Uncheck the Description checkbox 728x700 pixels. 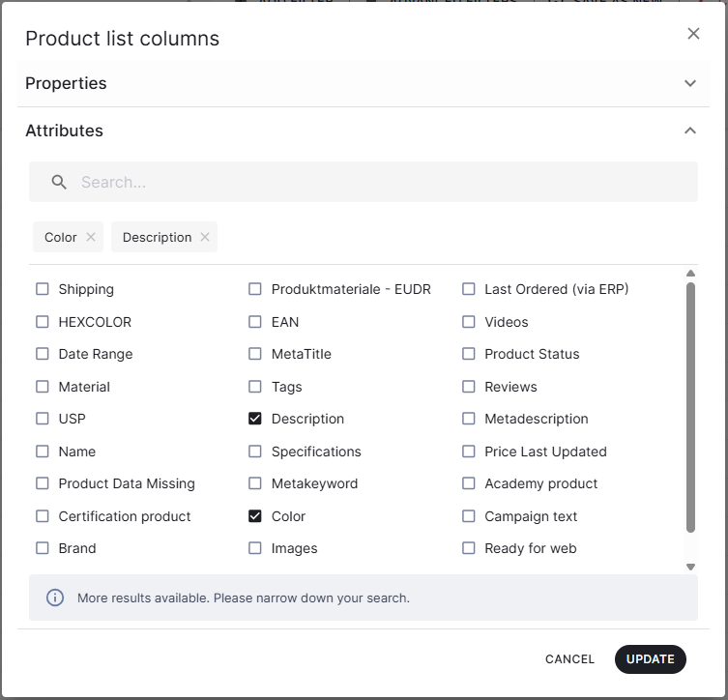[x=255, y=419]
